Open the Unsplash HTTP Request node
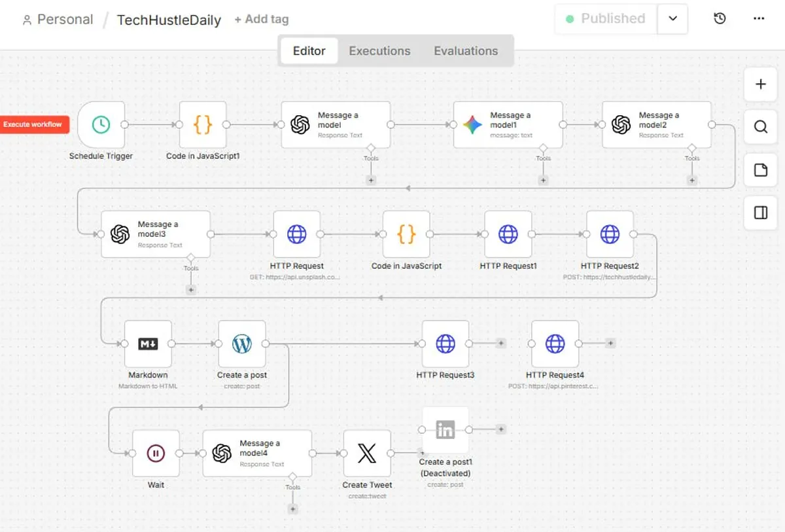This screenshot has width=785, height=532. point(297,234)
